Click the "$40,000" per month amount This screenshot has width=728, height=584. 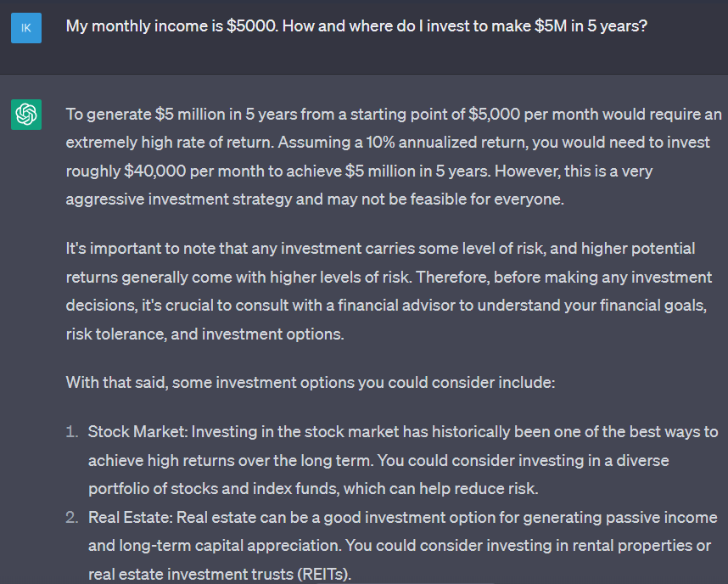tap(155, 171)
